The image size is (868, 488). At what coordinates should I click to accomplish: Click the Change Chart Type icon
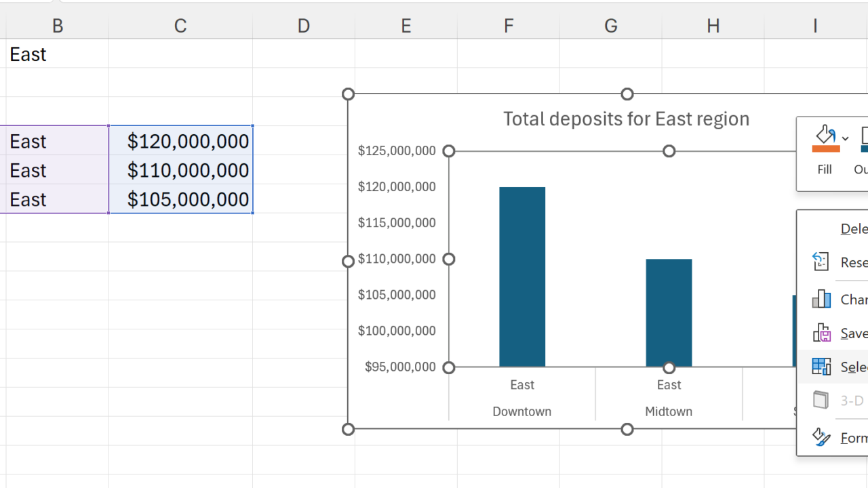coord(821,299)
